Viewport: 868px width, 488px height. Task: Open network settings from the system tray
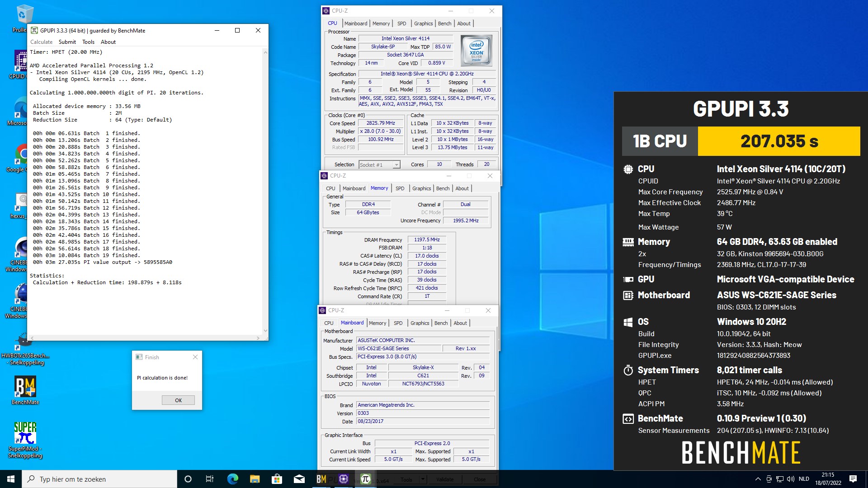pyautogui.click(x=780, y=479)
